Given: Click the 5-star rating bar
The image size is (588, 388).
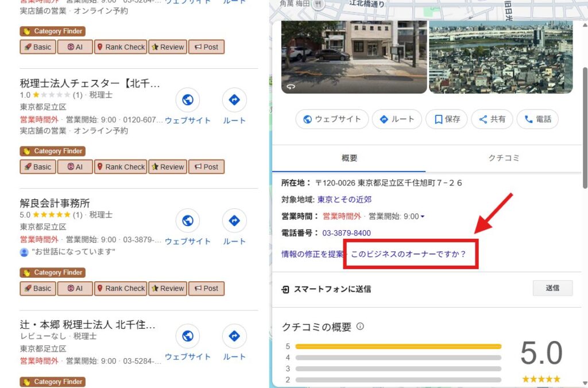Looking at the screenshot, I should coord(398,346).
